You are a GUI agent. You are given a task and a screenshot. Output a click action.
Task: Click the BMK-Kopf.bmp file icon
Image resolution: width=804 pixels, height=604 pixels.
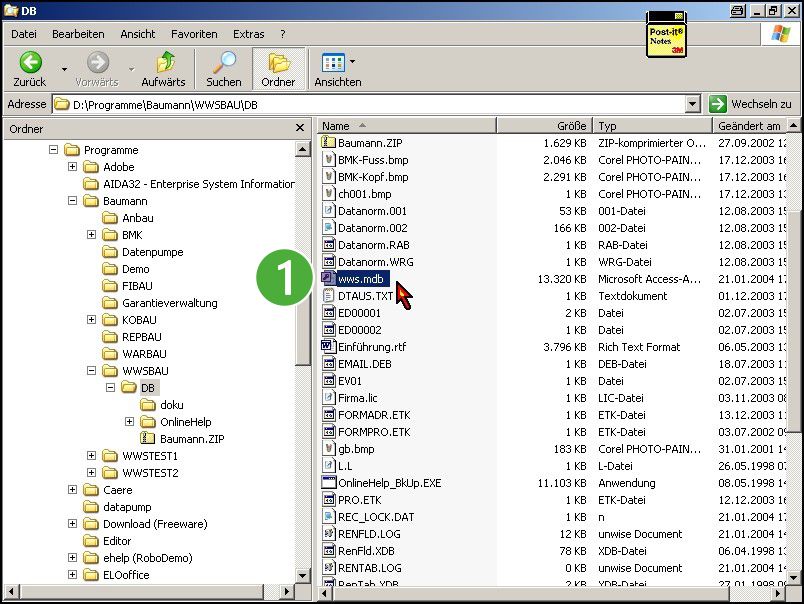328,176
